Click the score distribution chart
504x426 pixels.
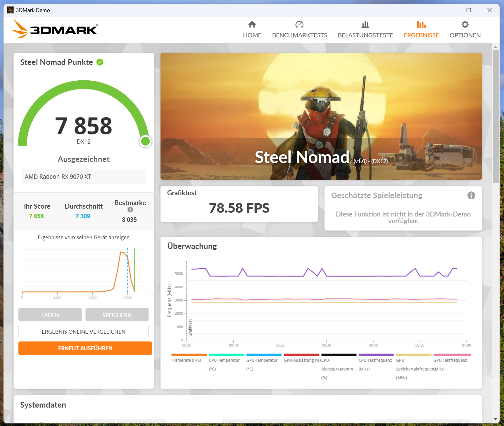pos(84,273)
